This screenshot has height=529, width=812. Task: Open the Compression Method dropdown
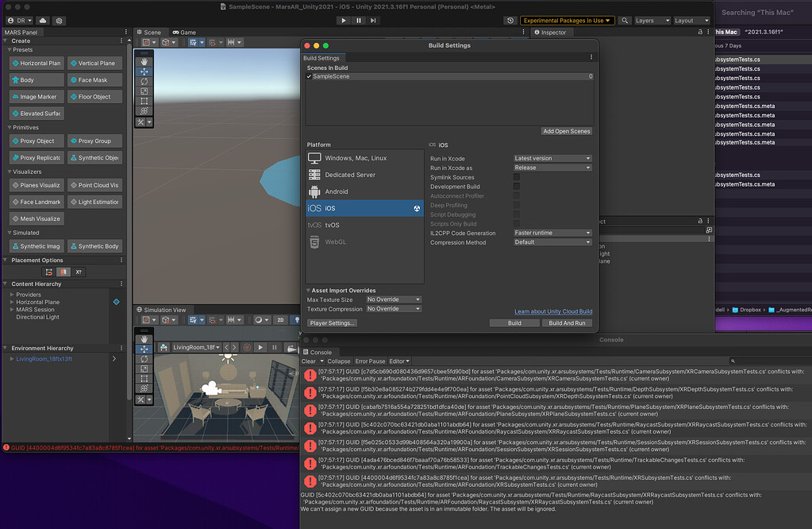[552, 241]
